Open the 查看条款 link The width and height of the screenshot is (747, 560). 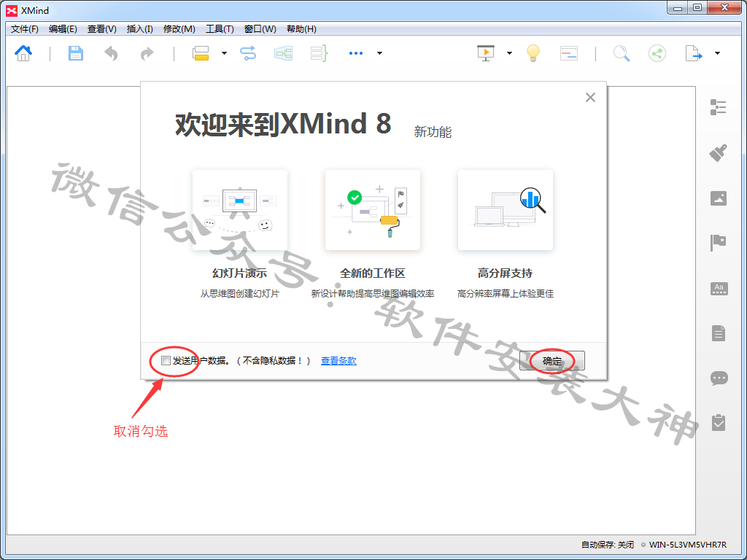click(338, 361)
